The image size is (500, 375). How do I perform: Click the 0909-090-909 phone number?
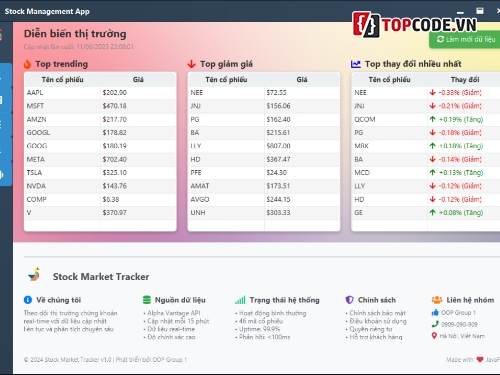pyautogui.click(x=459, y=324)
